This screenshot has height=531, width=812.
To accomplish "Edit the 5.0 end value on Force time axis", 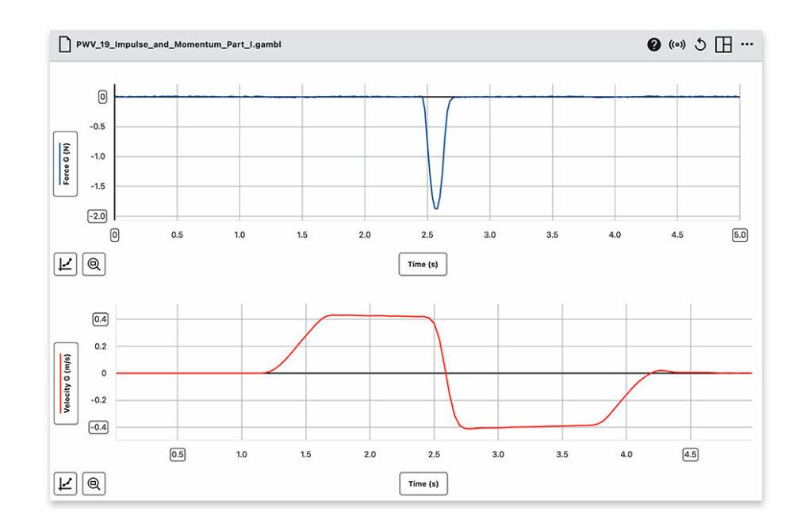I will 740,235.
